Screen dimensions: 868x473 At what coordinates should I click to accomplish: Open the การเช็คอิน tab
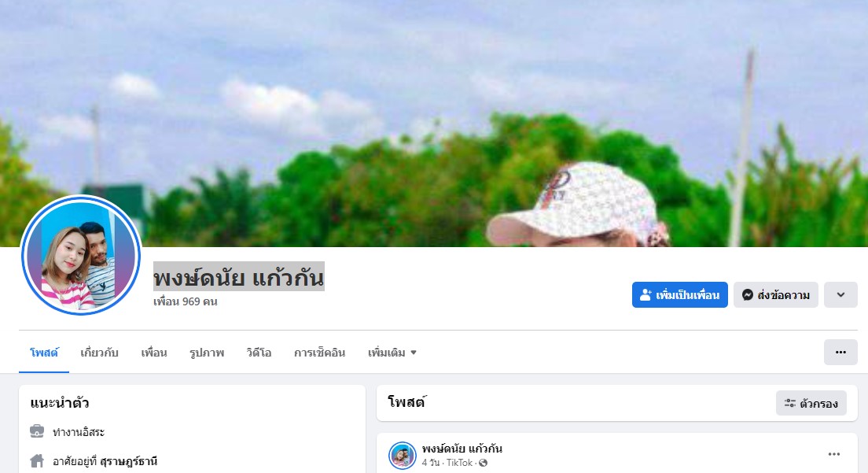coord(319,353)
